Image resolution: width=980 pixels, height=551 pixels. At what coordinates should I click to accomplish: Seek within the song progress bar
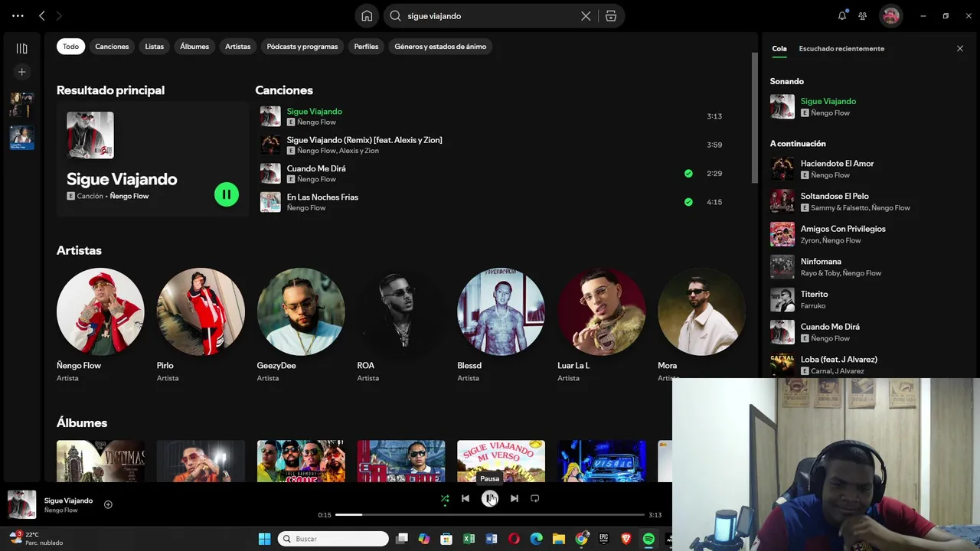(490, 515)
